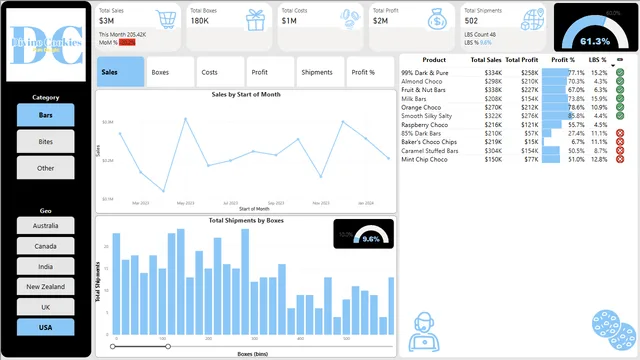Click red cross icon for 85% Dark Bars

[620, 133]
